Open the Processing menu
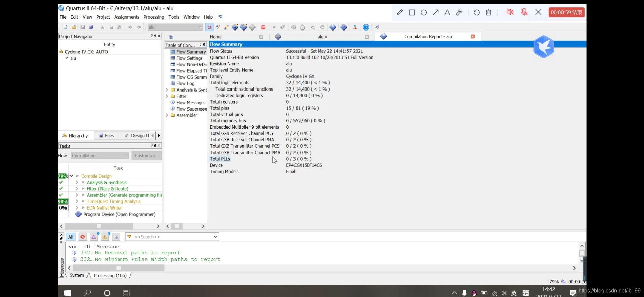This screenshot has height=297, width=644. pos(154,17)
